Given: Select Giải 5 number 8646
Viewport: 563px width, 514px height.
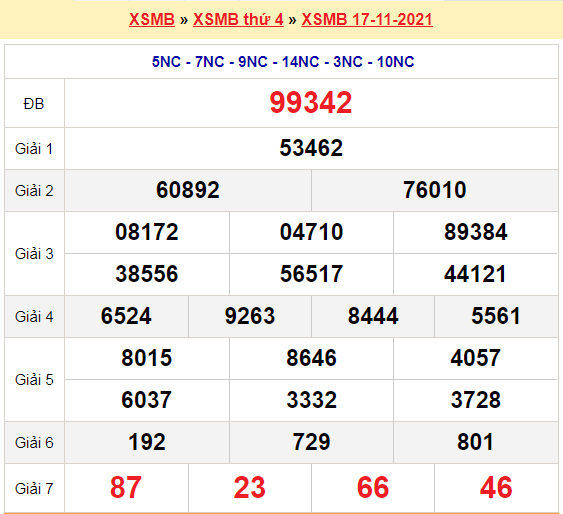Looking at the screenshot, I should click(x=311, y=358).
